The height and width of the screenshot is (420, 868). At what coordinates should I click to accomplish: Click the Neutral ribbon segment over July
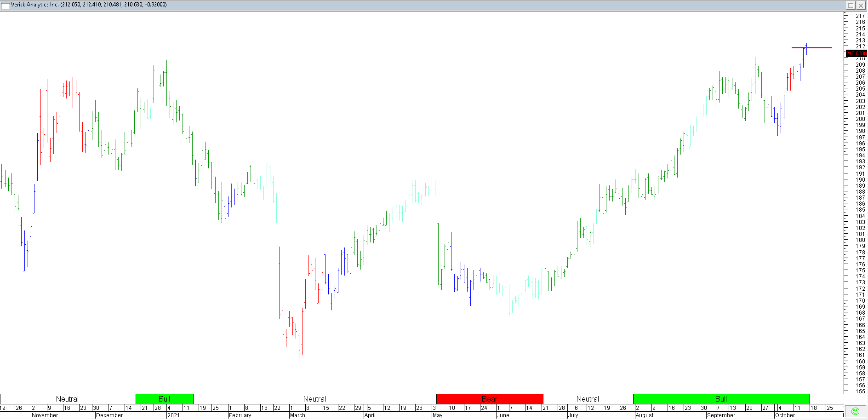pyautogui.click(x=588, y=399)
